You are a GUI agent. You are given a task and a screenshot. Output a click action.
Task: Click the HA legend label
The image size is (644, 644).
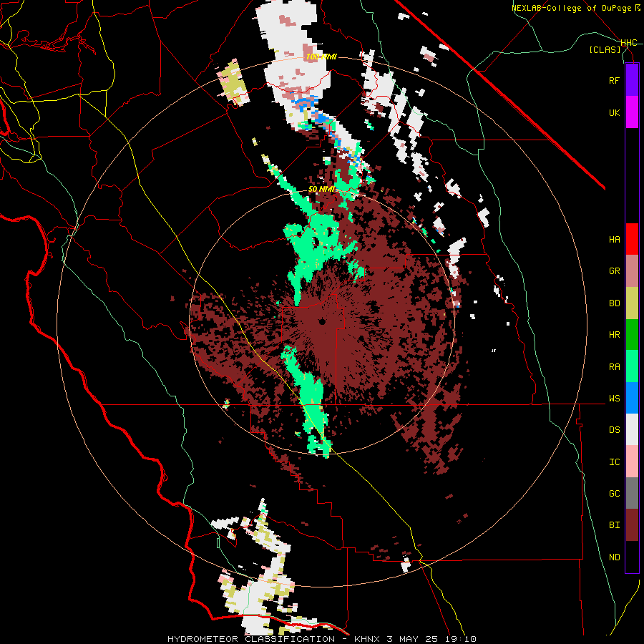(x=614, y=240)
